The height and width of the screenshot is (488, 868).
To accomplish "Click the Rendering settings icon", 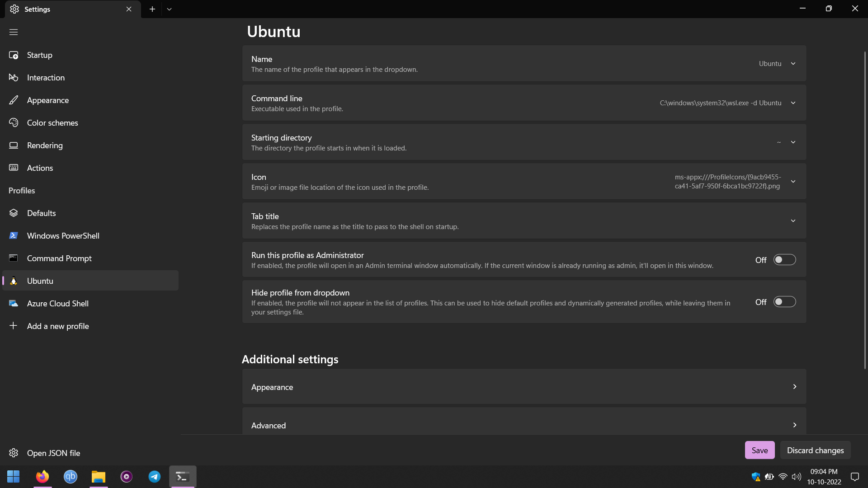I will click(x=14, y=145).
